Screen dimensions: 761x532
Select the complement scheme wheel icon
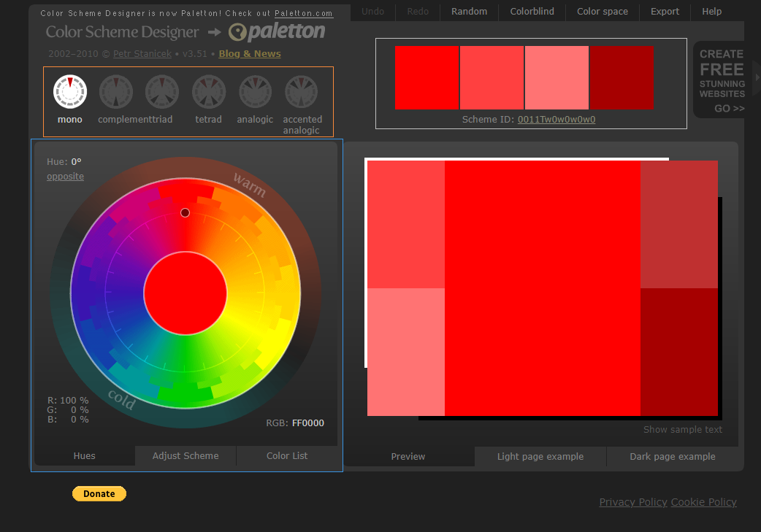click(116, 92)
